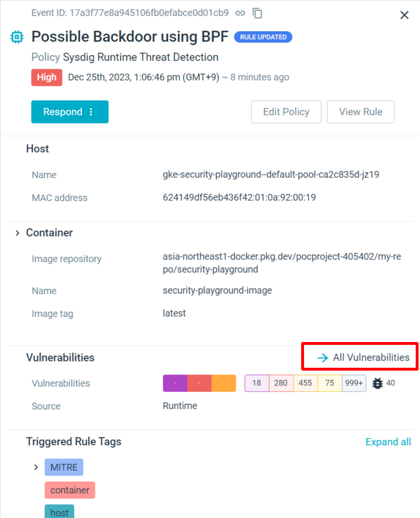Select the 18 critical vulnerabilities count
The image size is (420, 518).
[x=257, y=383]
